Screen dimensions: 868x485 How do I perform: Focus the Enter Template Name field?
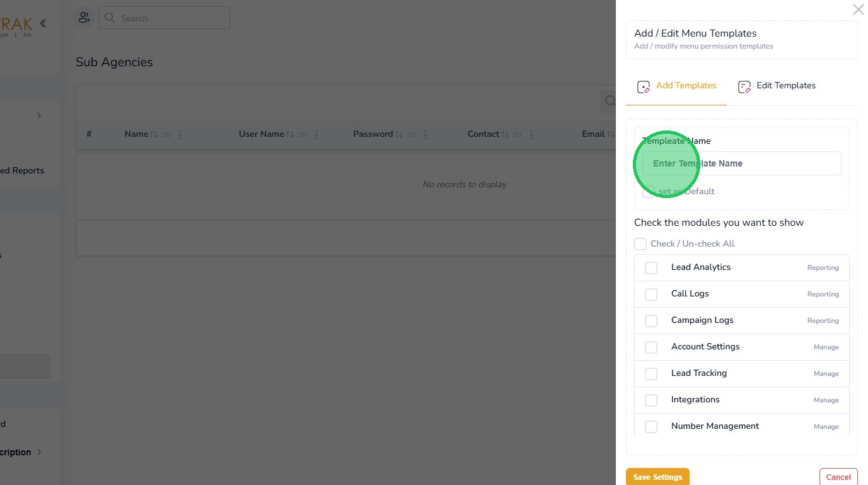pyautogui.click(x=741, y=163)
